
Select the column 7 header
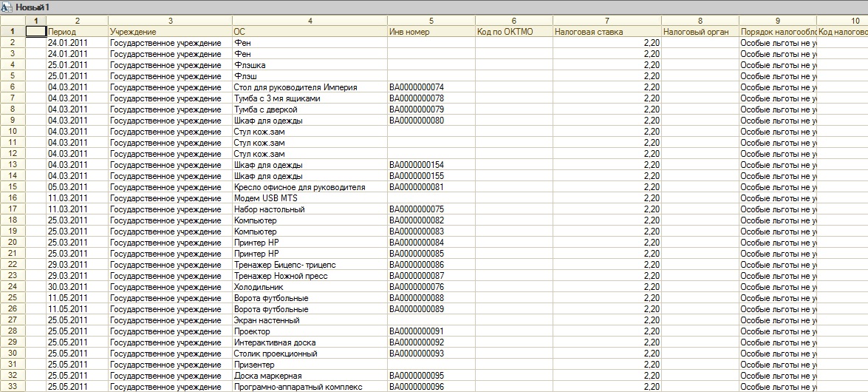click(x=606, y=20)
